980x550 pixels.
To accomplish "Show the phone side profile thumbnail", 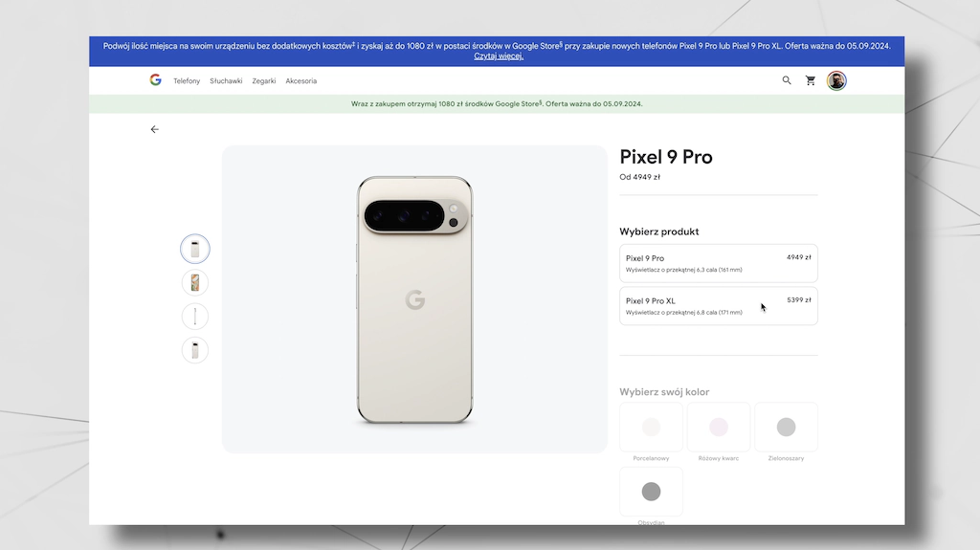I will (195, 317).
